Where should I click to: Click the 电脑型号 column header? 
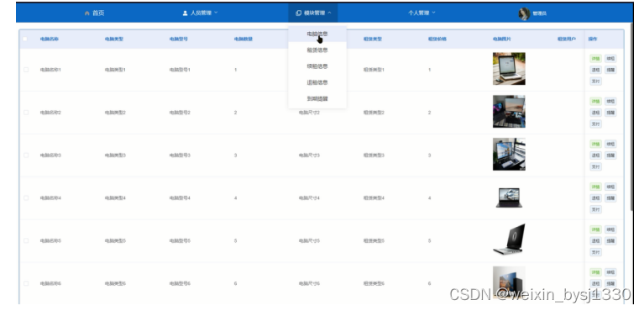click(179, 39)
